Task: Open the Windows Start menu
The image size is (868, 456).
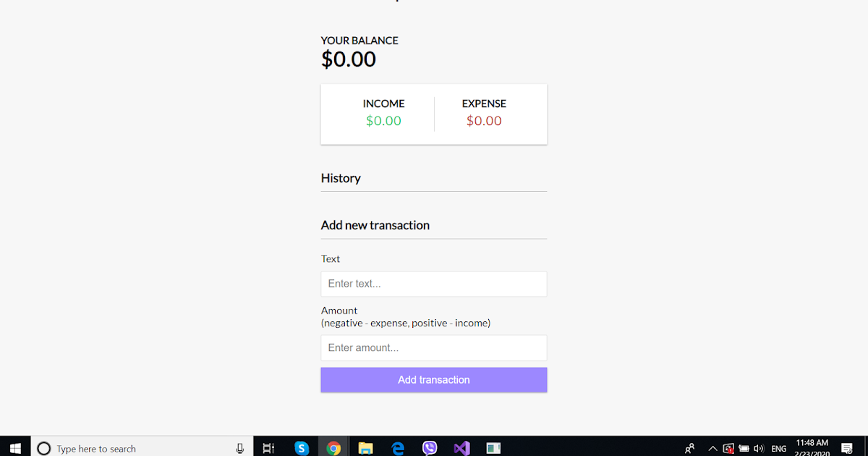Action: click(15, 447)
